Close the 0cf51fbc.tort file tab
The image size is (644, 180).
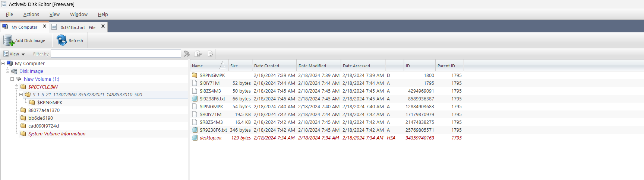coord(103,26)
